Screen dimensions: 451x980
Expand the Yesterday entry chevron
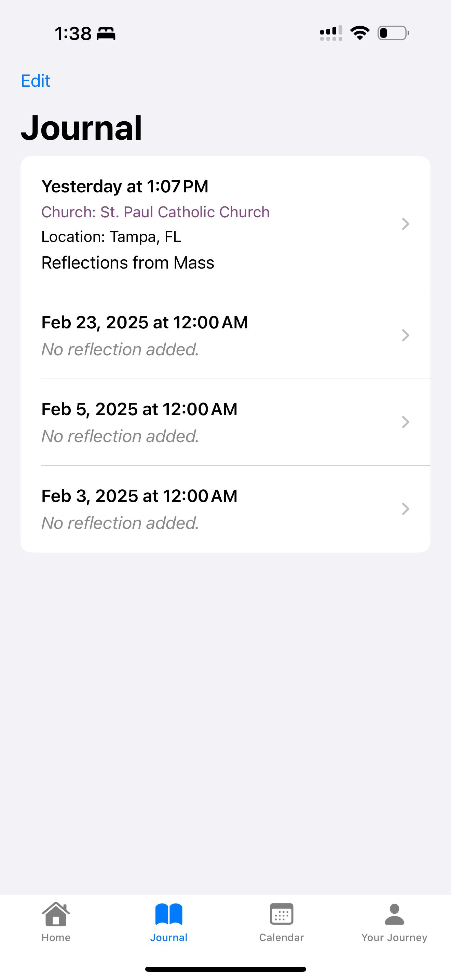click(405, 224)
